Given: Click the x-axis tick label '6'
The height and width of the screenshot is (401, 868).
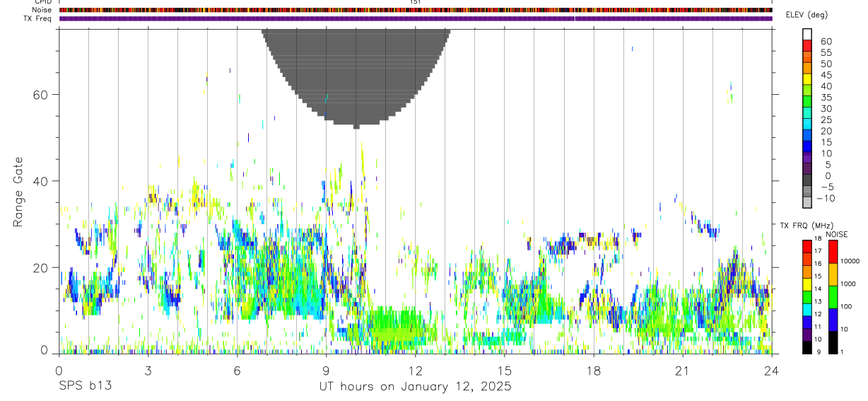Looking at the screenshot, I should 237,371.
